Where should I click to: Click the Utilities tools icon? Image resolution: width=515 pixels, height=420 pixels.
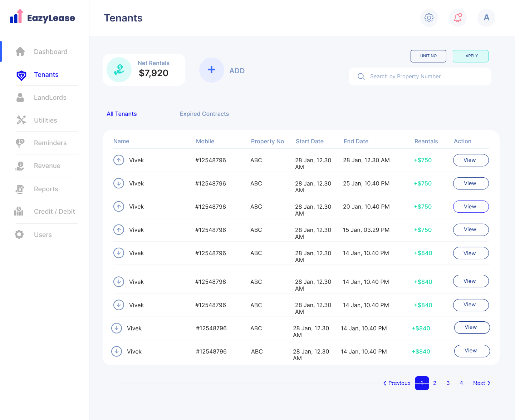click(21, 120)
